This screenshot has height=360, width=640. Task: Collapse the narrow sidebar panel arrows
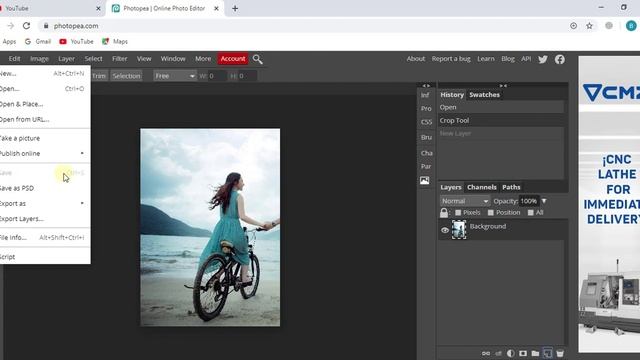click(426, 86)
